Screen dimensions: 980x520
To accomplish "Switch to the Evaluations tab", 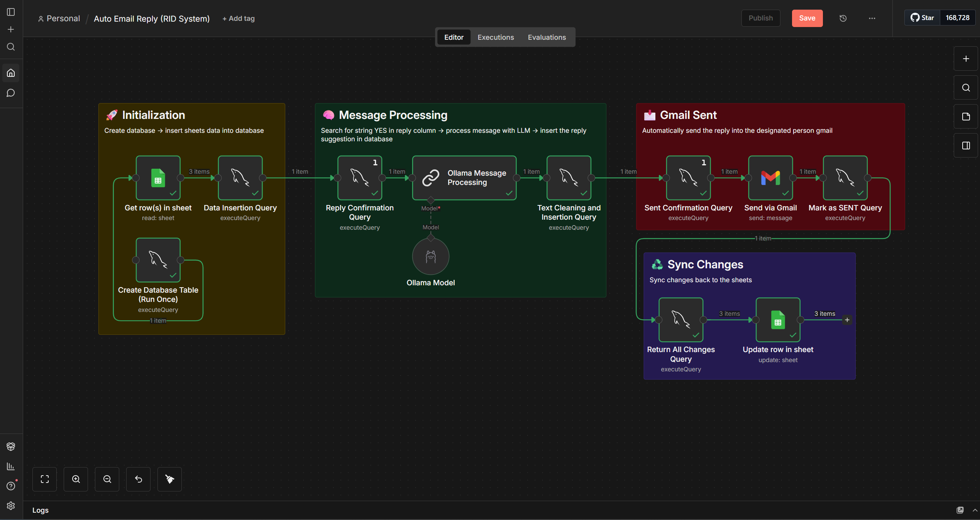I will 547,37.
